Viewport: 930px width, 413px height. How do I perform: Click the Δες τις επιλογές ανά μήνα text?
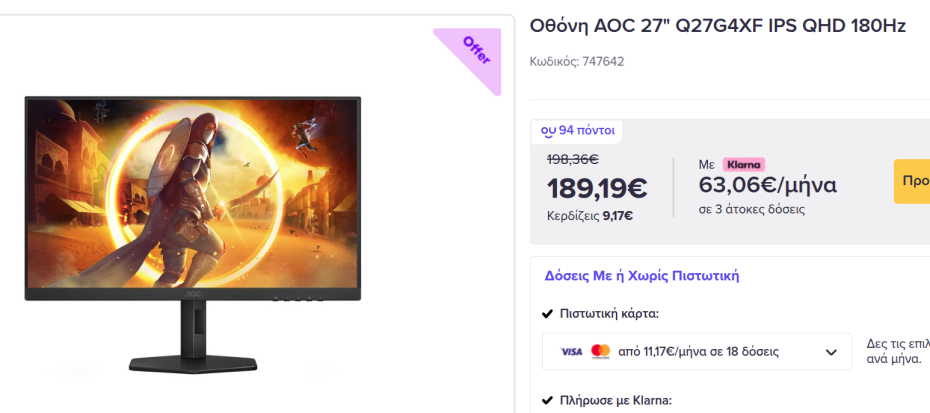click(896, 351)
